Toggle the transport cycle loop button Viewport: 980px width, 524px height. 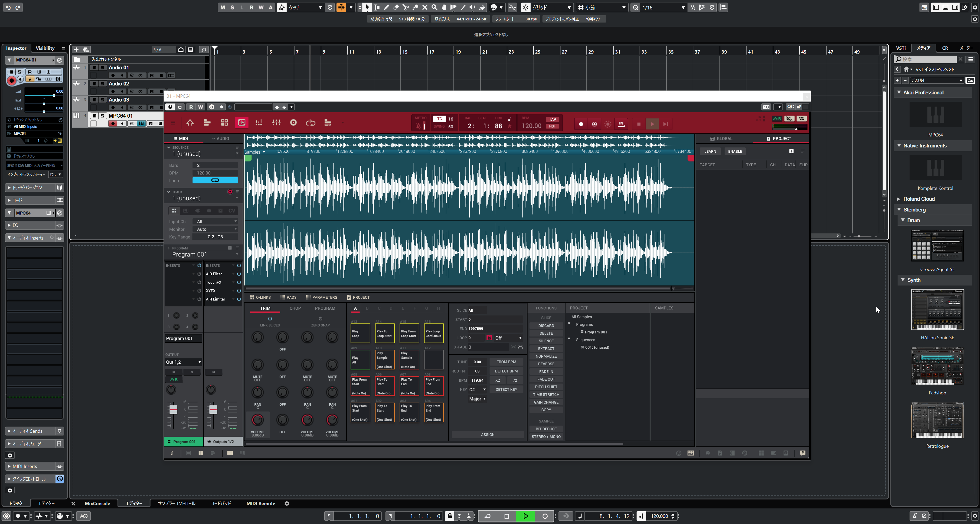click(x=487, y=516)
